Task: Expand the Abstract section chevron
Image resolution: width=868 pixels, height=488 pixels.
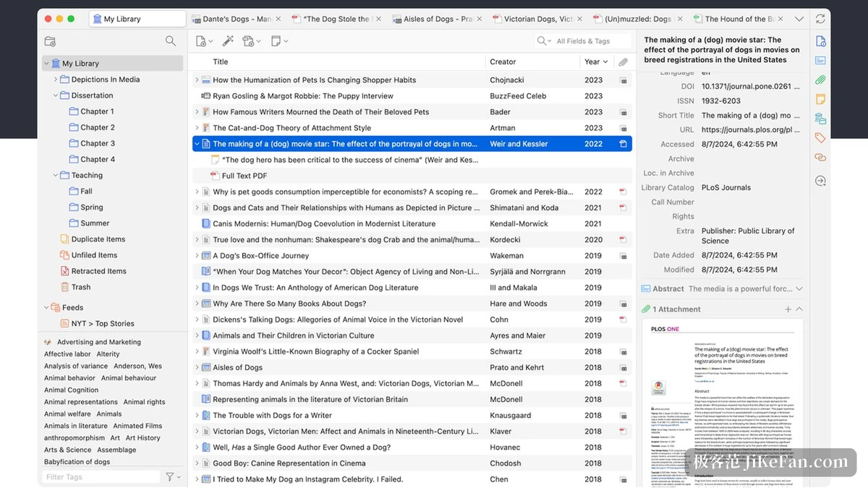Action: pos(799,288)
